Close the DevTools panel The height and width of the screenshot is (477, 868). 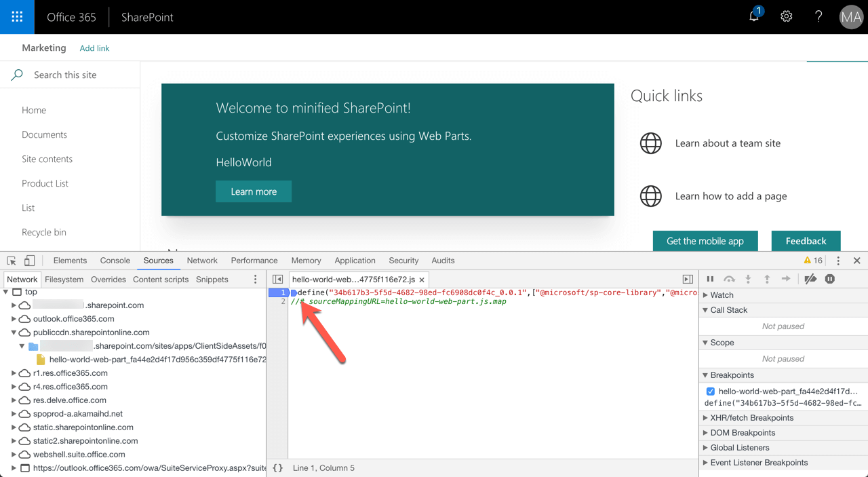pos(857,261)
